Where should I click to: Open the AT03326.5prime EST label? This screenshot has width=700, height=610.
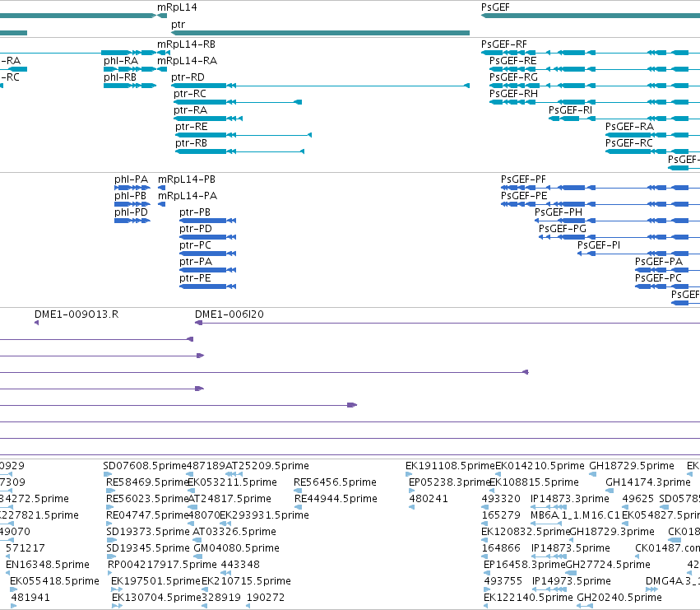[x=234, y=533]
